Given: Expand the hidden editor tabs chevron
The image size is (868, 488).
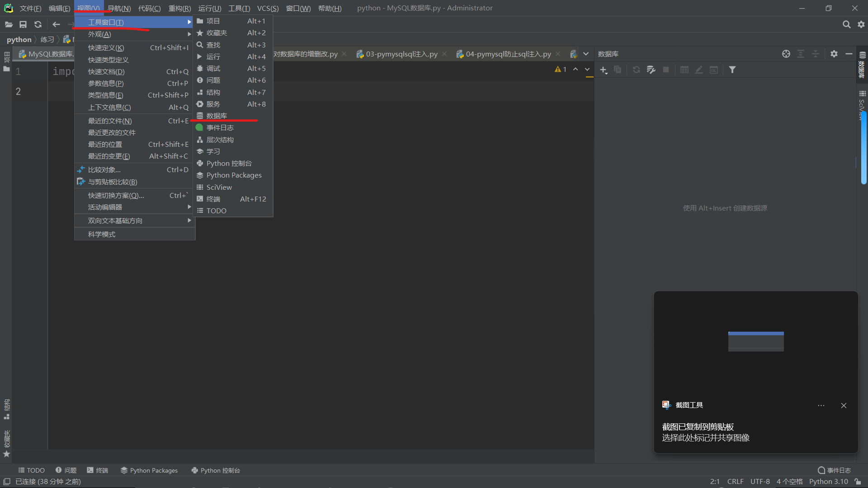Looking at the screenshot, I should 586,54.
